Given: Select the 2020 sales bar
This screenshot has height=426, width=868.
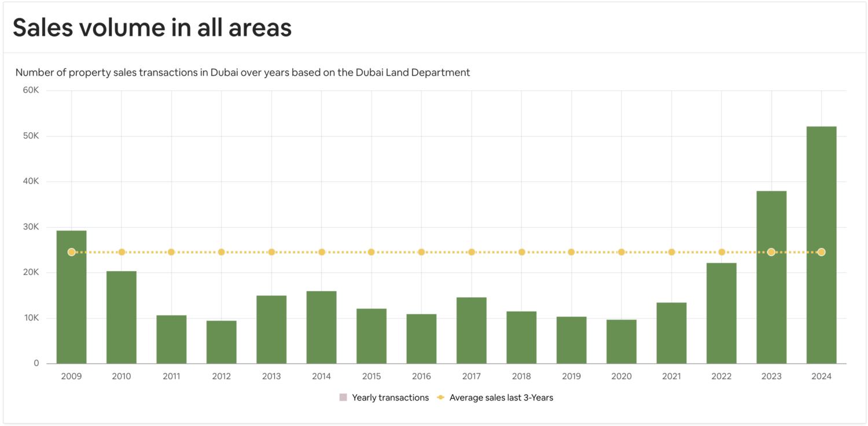Looking at the screenshot, I should (621, 341).
